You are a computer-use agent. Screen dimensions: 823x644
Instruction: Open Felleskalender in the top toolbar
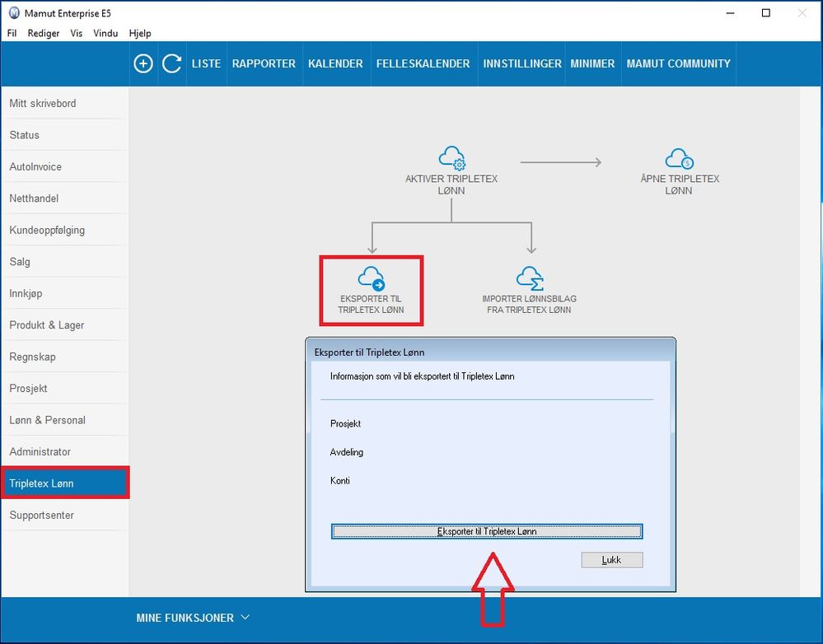pyautogui.click(x=423, y=63)
